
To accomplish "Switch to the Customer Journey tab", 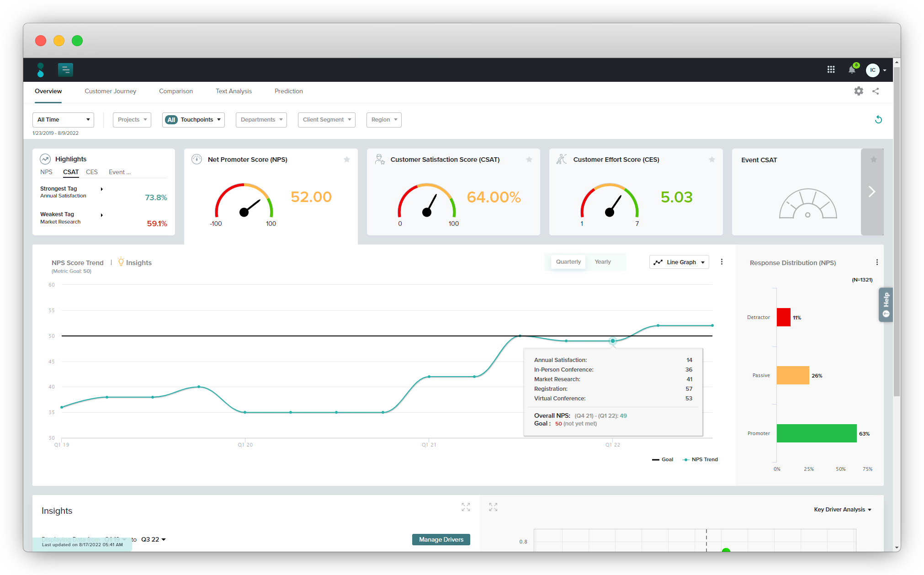I will (111, 91).
